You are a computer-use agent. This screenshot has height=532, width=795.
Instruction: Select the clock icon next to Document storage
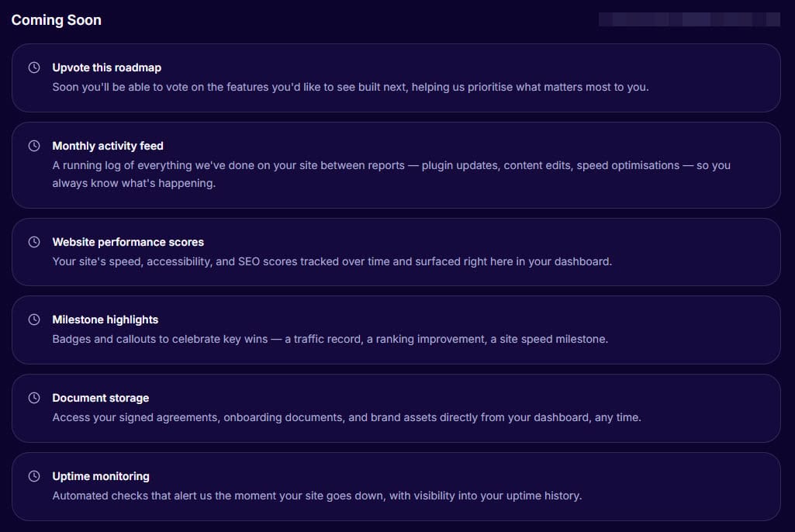pos(34,398)
